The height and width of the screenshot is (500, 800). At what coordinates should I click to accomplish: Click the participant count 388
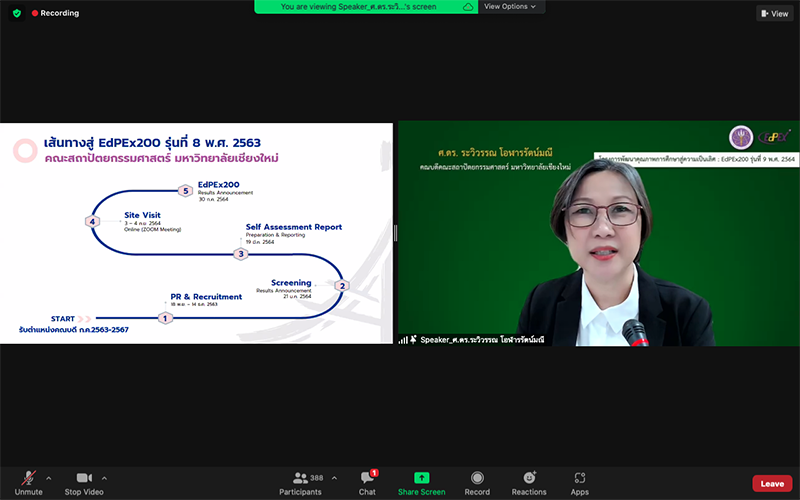[317, 478]
